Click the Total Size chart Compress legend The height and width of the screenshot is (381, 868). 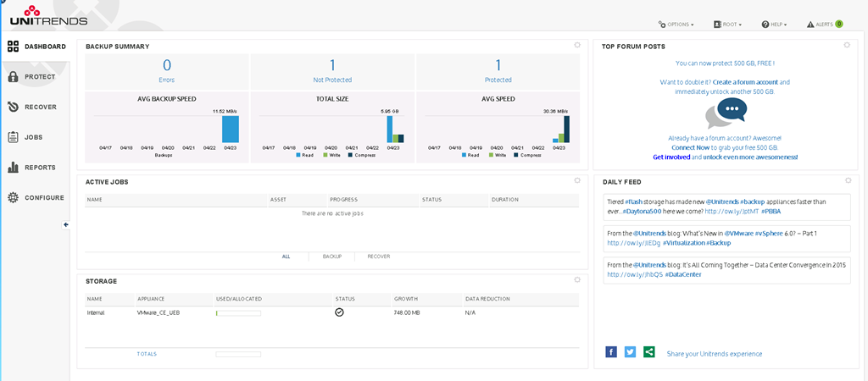point(362,156)
